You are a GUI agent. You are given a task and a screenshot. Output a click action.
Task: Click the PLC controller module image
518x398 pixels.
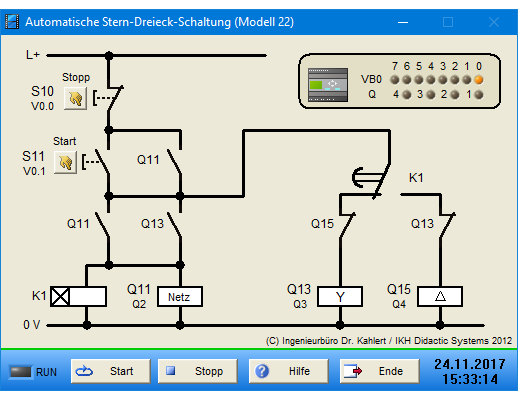tap(328, 85)
